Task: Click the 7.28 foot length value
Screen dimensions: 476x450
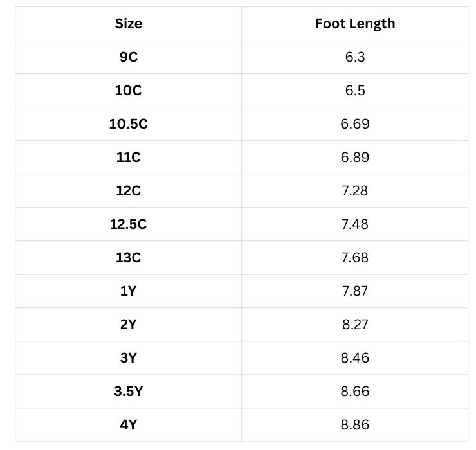Action: pos(355,191)
